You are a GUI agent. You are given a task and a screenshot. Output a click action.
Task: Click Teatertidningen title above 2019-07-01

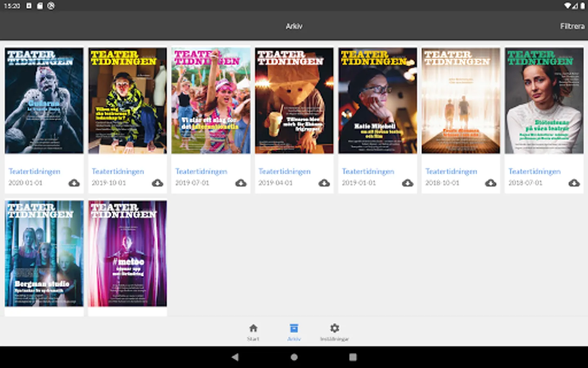pyautogui.click(x=201, y=171)
